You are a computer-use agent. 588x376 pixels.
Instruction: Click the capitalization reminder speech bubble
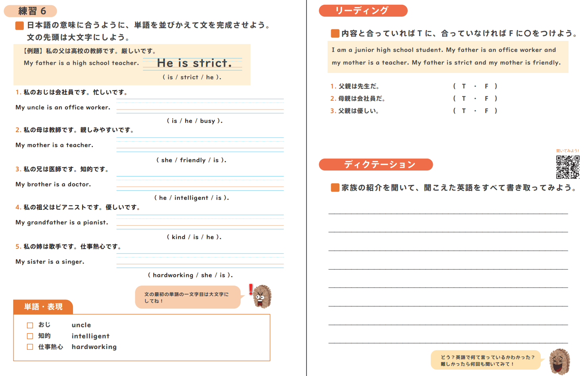187,297
